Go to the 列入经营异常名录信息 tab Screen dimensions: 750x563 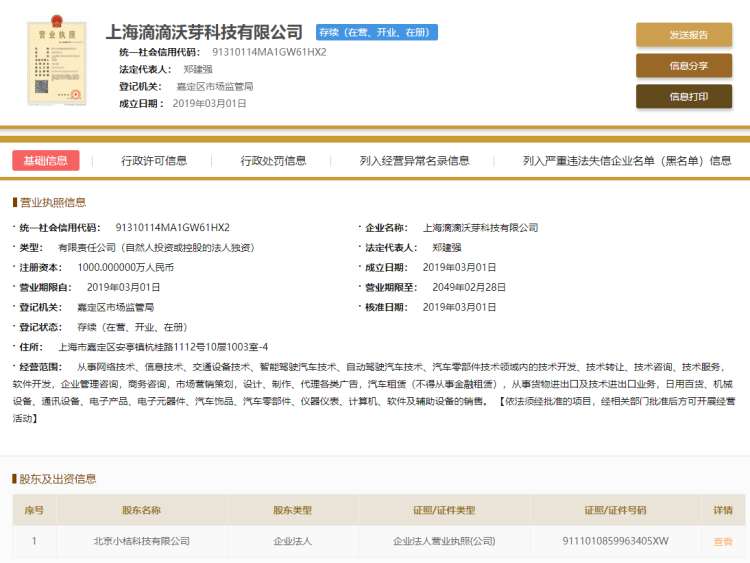pyautogui.click(x=414, y=161)
